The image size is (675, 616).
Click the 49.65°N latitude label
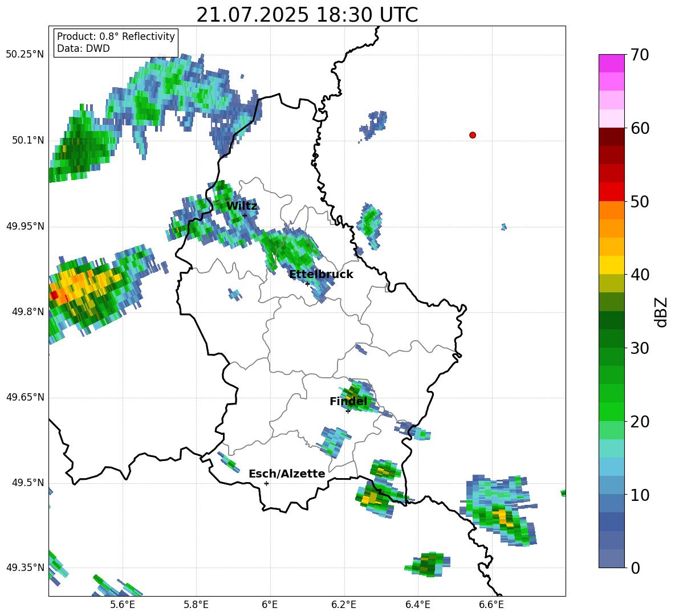(25, 397)
